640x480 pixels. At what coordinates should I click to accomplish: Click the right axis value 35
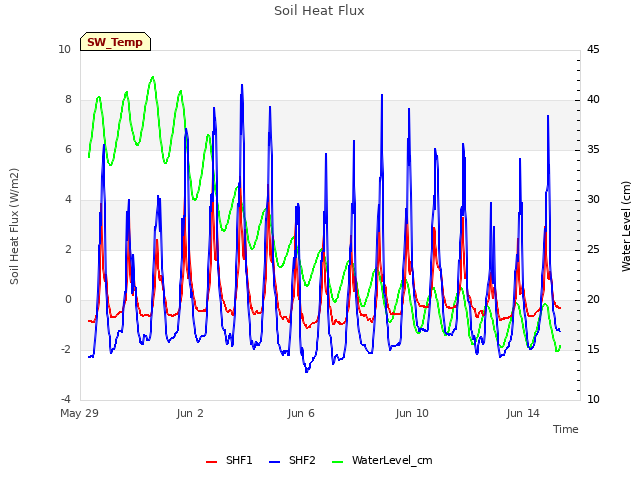(x=593, y=150)
